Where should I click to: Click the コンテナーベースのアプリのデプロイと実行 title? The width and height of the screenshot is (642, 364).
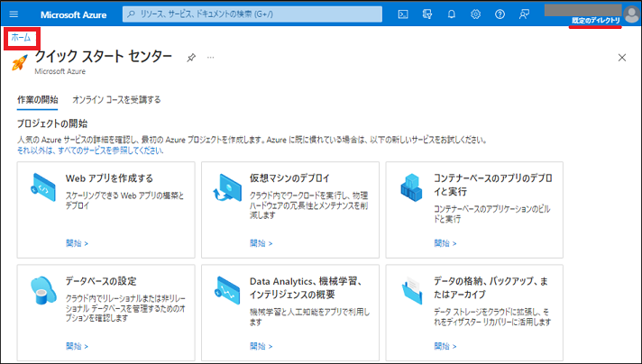coord(493,185)
